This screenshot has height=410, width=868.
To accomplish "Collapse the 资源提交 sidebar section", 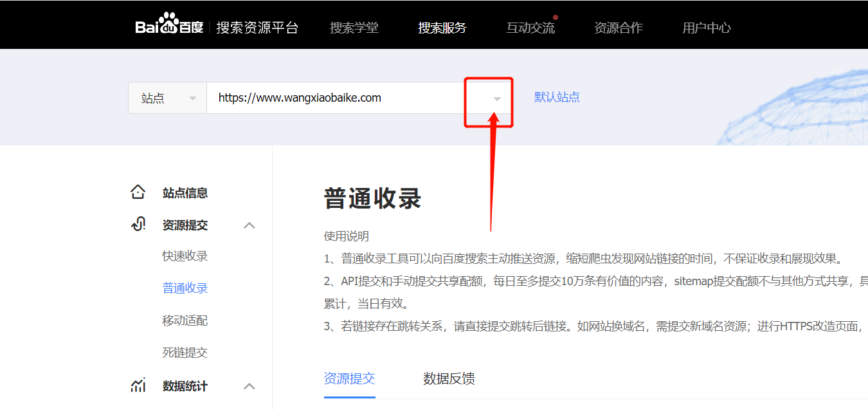I will click(249, 225).
